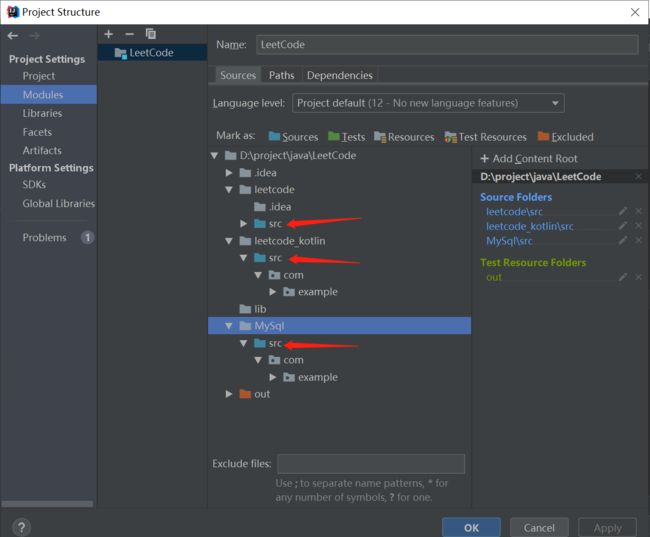This screenshot has height=537, width=650.
Task: Edit leetcode\src source folder properties
Action: (x=623, y=211)
